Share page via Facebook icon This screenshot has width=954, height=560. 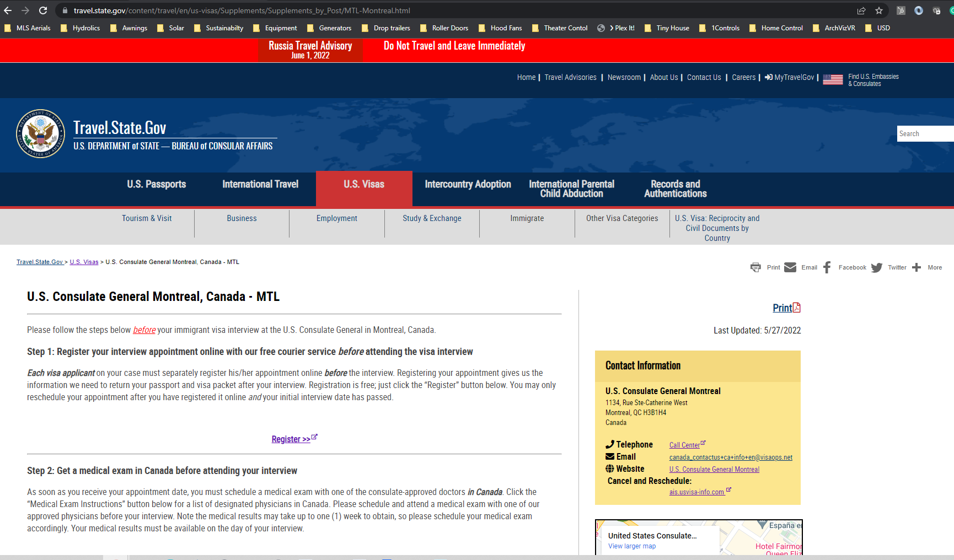tap(827, 267)
